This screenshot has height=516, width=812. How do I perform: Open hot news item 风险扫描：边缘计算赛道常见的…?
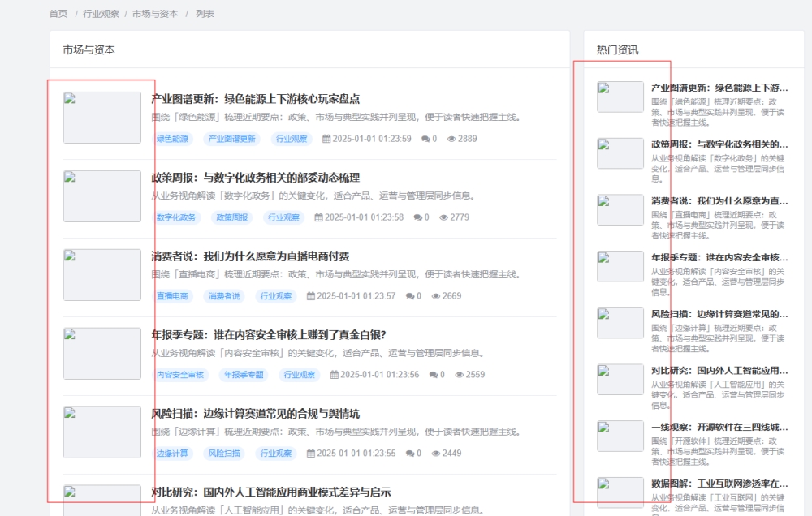tap(719, 314)
